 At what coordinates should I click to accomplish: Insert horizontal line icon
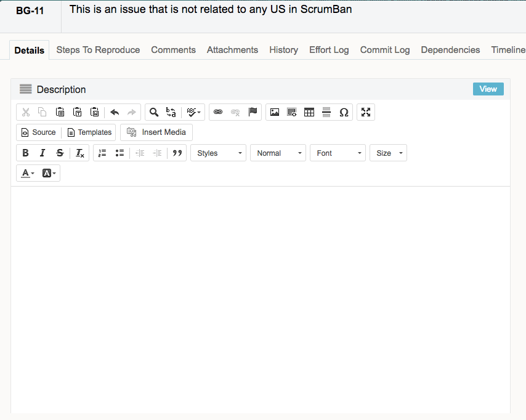point(326,112)
